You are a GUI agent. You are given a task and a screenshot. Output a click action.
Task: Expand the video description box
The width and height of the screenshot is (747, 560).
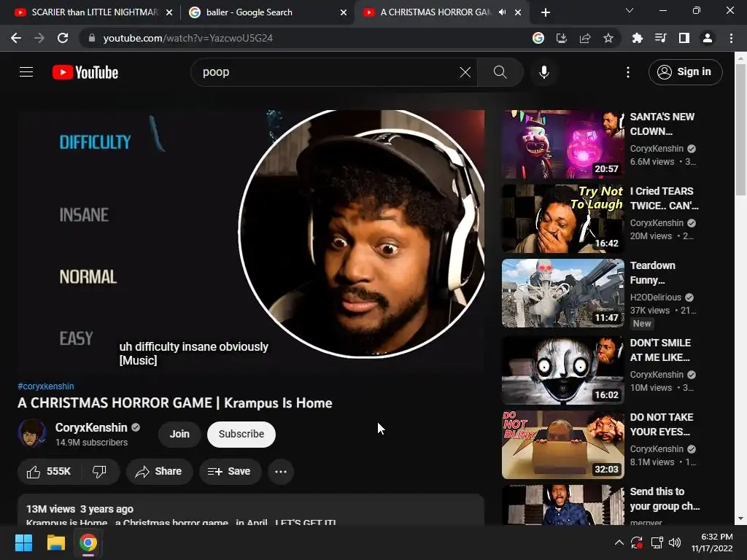point(251,510)
